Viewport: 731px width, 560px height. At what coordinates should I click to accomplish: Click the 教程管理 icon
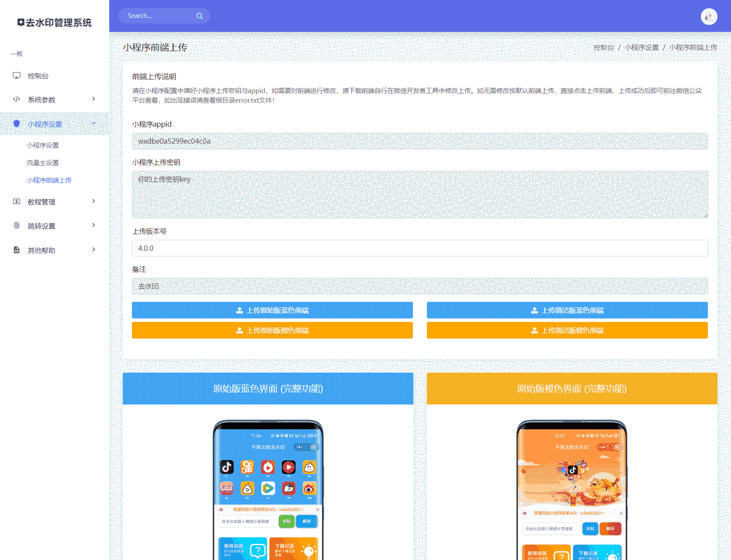[17, 201]
